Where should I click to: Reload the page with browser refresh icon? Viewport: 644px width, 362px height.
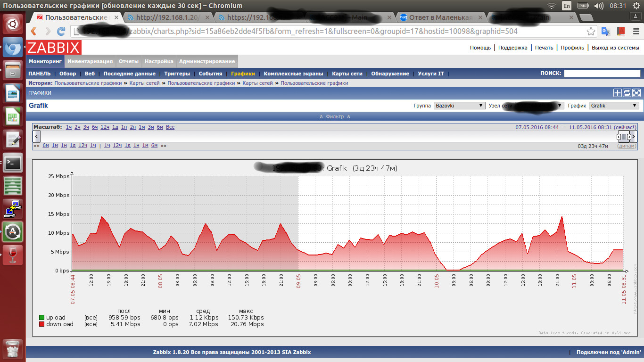[61, 32]
